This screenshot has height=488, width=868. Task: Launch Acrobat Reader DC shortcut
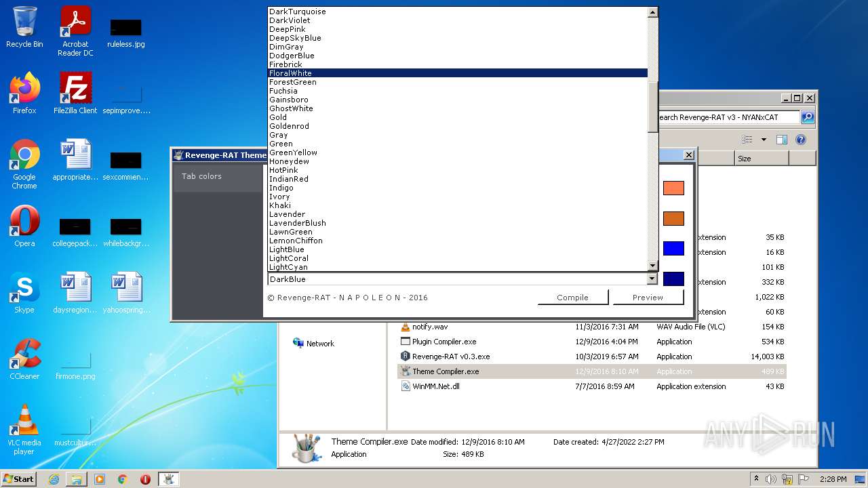point(75,31)
